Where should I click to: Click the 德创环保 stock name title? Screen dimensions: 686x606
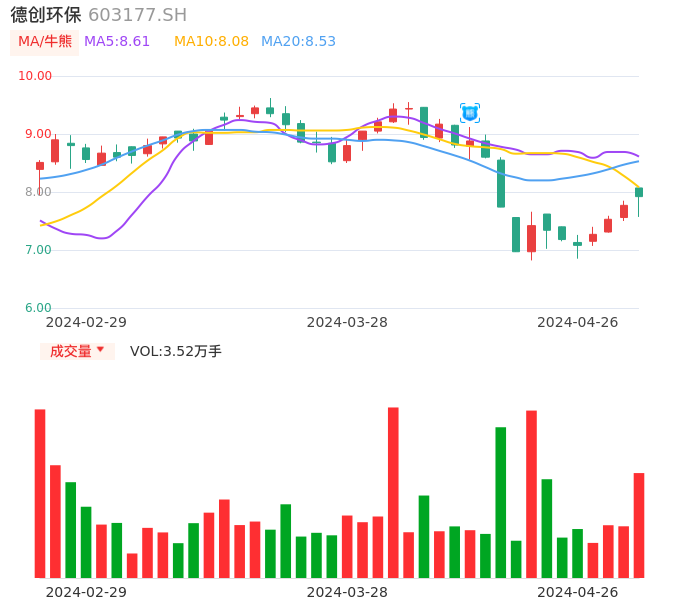pos(46,15)
